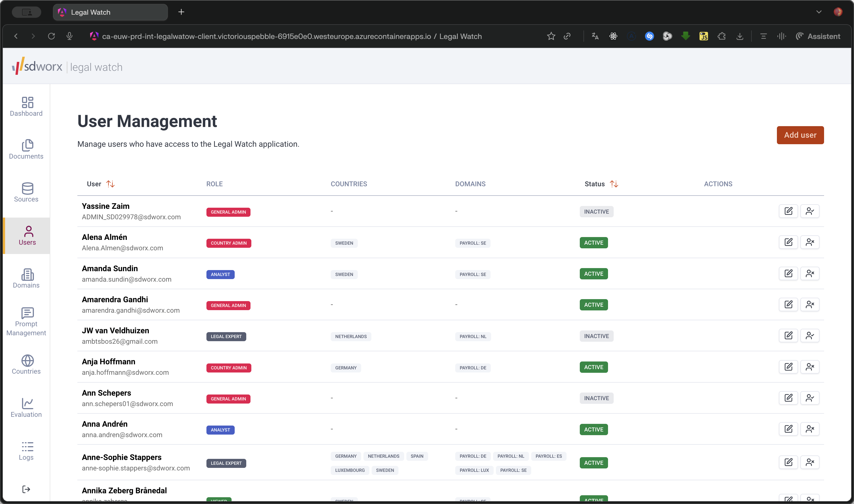Viewport: 854px width, 504px height.
Task: Click the logout icon in the sidebar
Action: tap(26, 489)
